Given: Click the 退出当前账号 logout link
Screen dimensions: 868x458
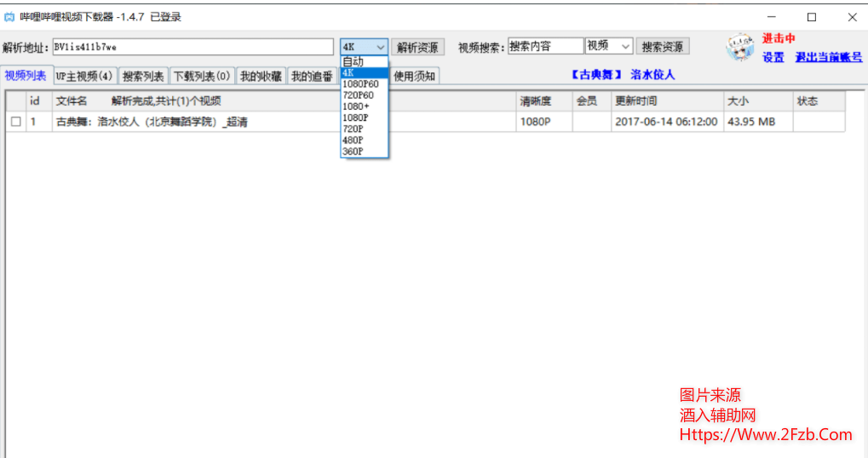Looking at the screenshot, I should point(828,58).
